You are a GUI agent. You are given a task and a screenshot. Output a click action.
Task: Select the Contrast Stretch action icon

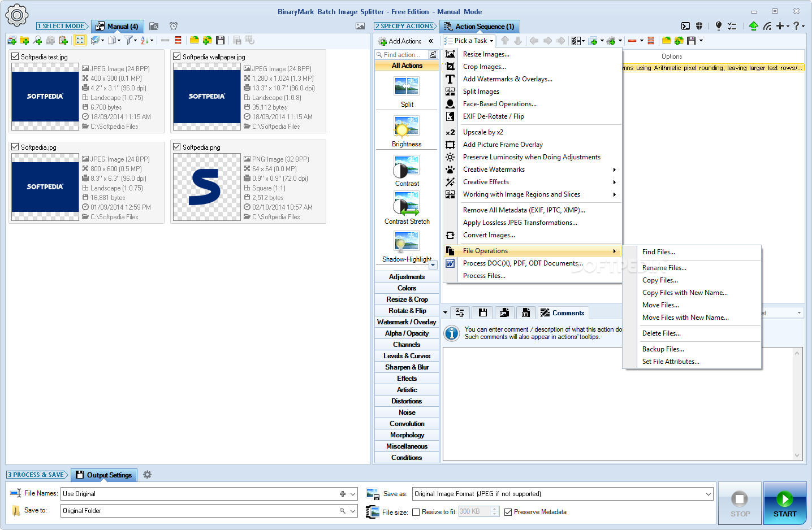pos(407,204)
